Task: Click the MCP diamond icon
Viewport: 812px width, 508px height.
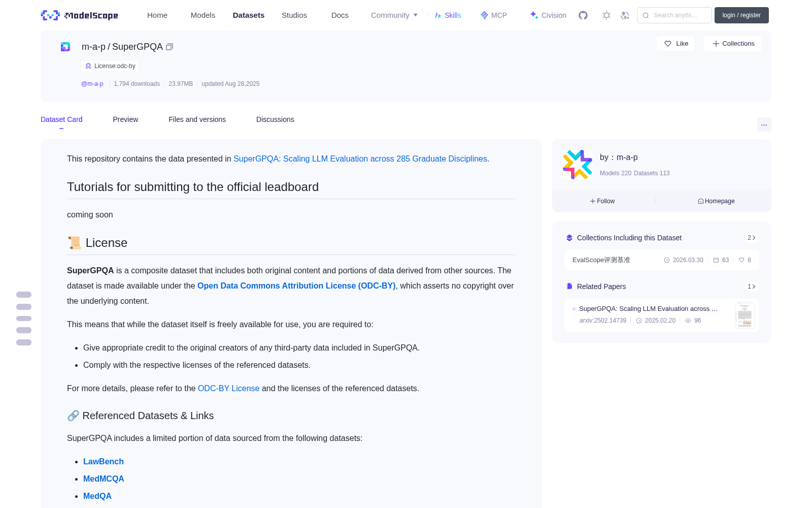Action: (484, 15)
